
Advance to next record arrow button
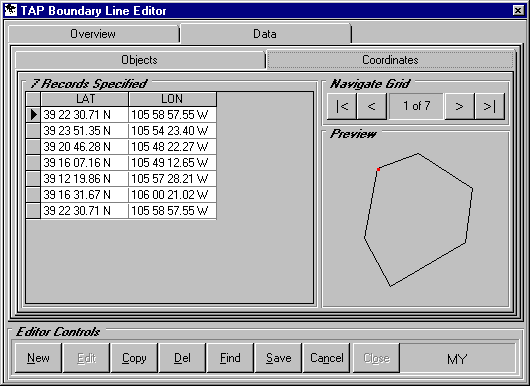pyautogui.click(x=459, y=106)
